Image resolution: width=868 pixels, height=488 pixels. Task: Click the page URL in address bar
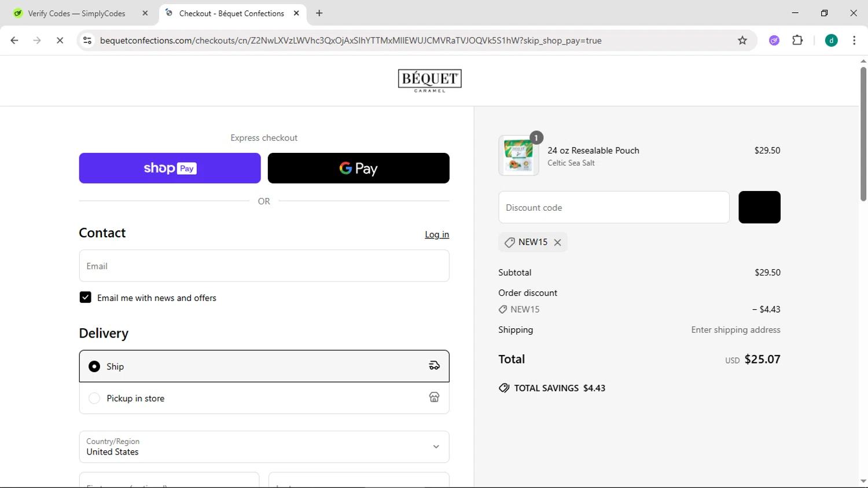tap(351, 41)
